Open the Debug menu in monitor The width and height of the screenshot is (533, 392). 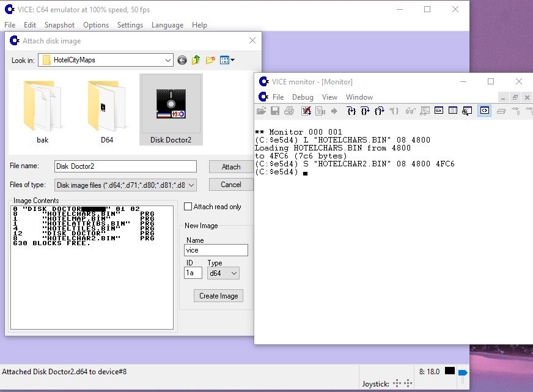(x=303, y=97)
